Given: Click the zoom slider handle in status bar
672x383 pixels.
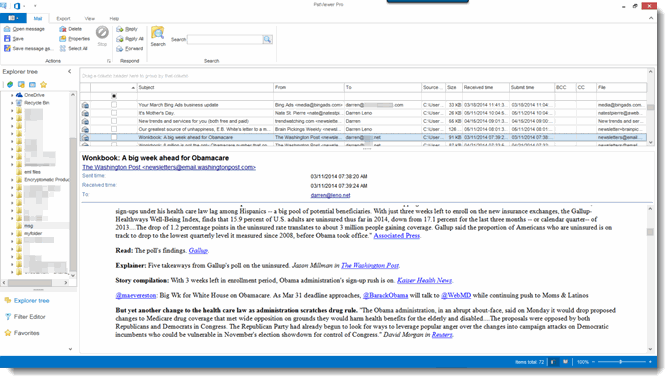Looking at the screenshot, I should point(620,362).
